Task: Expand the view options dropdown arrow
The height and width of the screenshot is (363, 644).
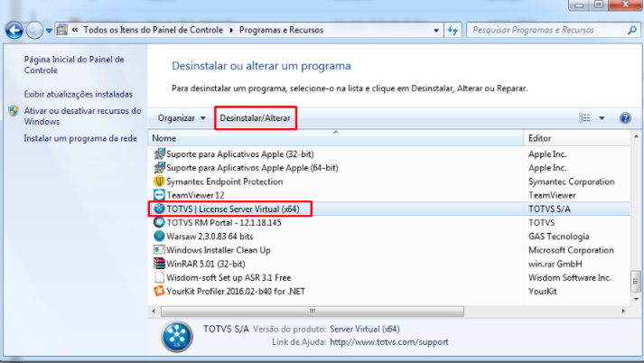Action: 602,118
